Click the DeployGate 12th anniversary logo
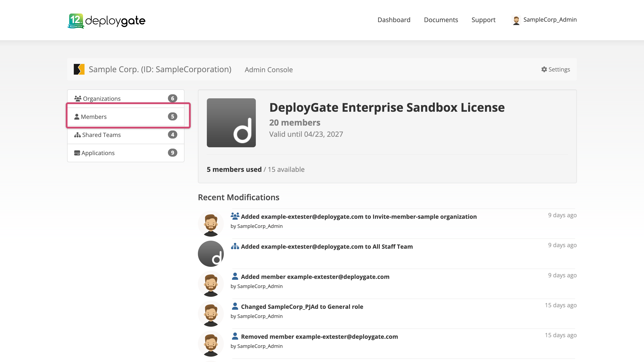Viewport: 644px width, 362px height. tap(106, 21)
